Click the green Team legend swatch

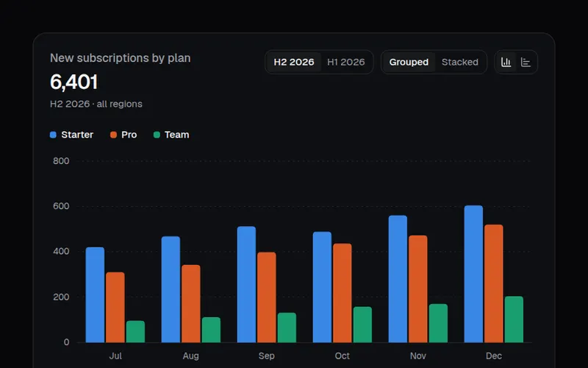157,135
